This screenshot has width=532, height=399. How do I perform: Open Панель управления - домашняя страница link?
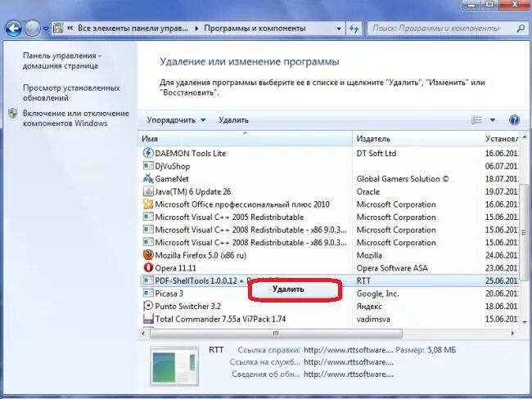(x=61, y=61)
